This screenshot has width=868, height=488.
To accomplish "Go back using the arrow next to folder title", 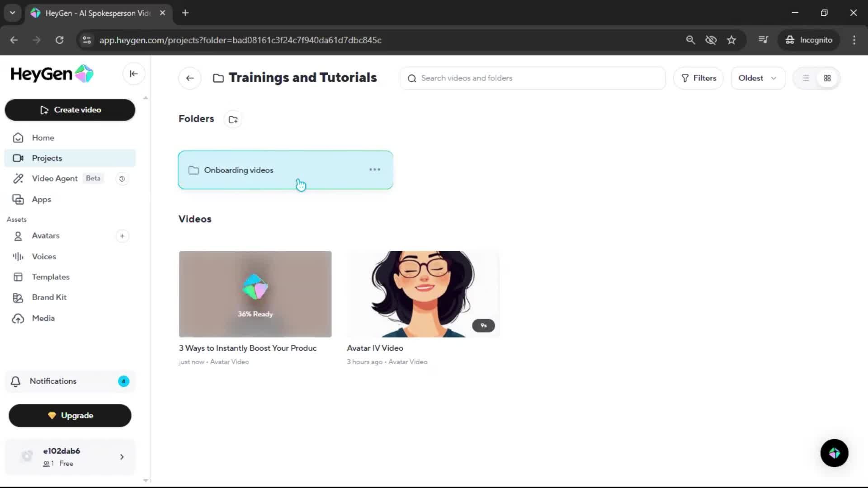I will (x=190, y=78).
